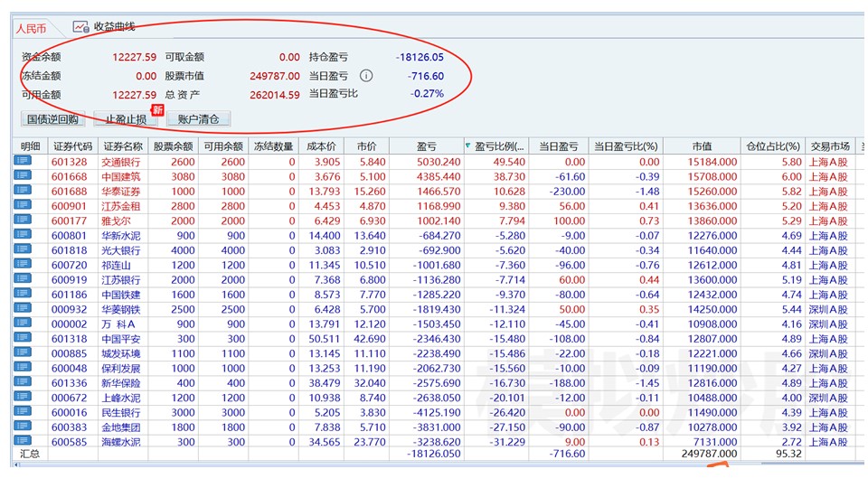Sort by 冻结数量 column header
The width and height of the screenshot is (868, 488).
273,146
